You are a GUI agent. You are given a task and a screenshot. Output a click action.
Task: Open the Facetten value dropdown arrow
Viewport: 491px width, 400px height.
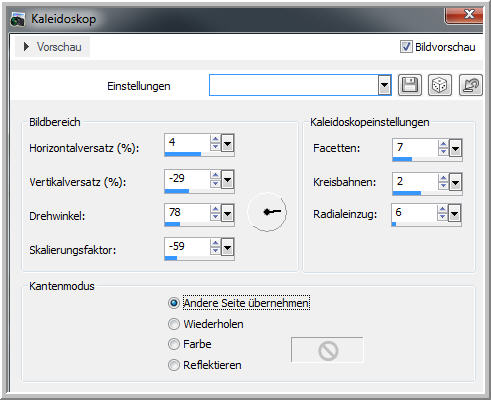click(455, 148)
